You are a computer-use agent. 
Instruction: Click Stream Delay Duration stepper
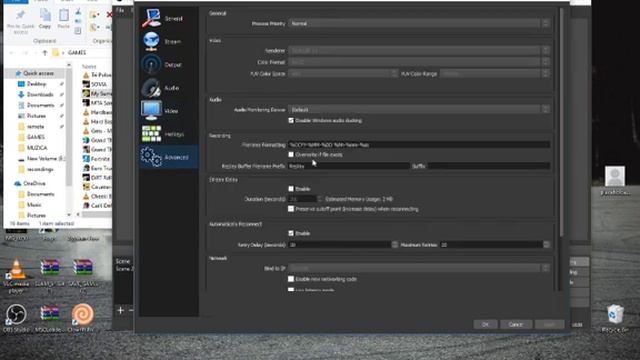pyautogui.click(x=319, y=199)
